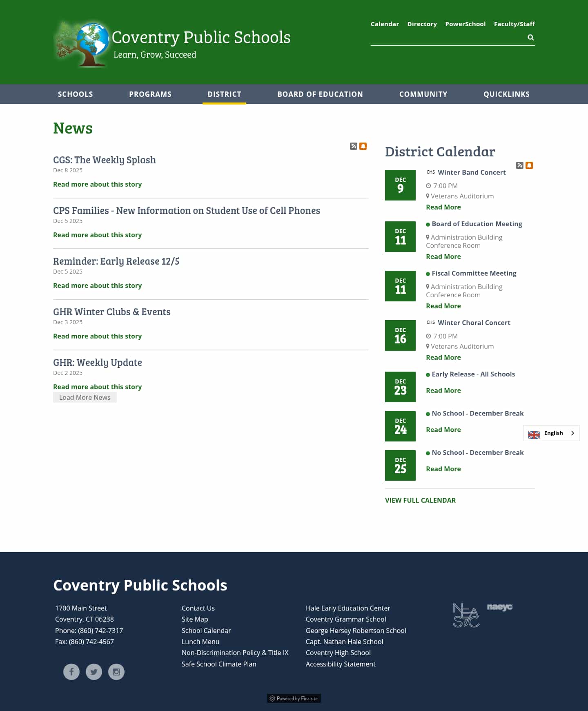Viewport: 588px width, 711px height.
Task: Open School Calendar footer link
Action: [x=206, y=631]
